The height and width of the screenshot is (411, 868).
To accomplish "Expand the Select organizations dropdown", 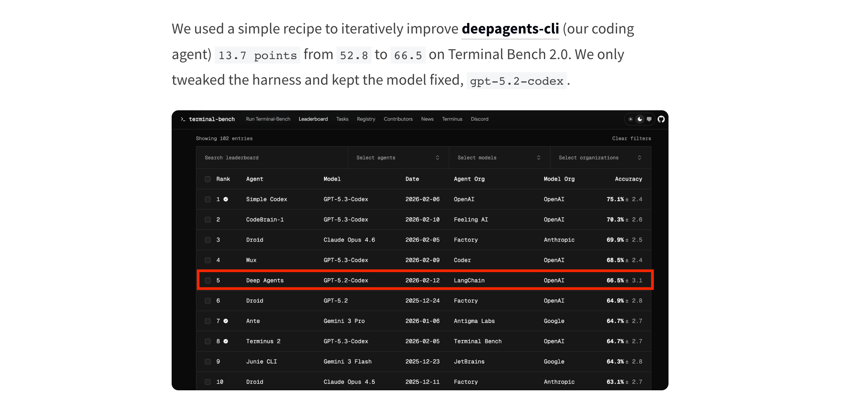I will [x=600, y=158].
